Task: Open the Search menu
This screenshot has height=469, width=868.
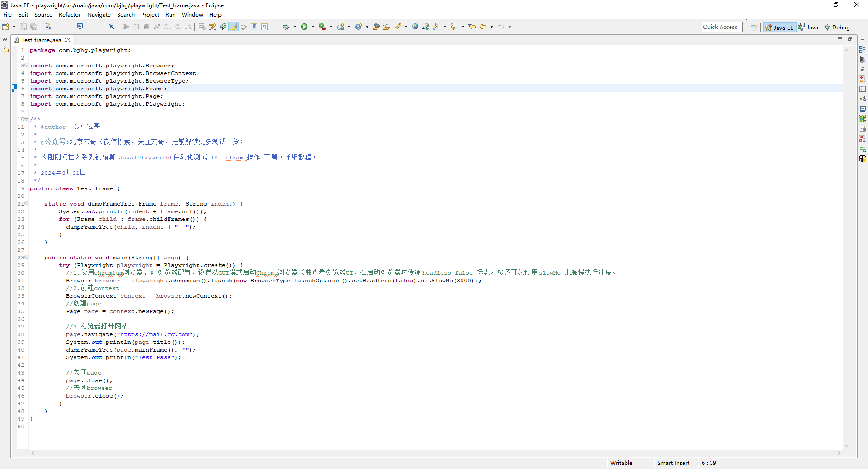Action: pyautogui.click(x=126, y=15)
